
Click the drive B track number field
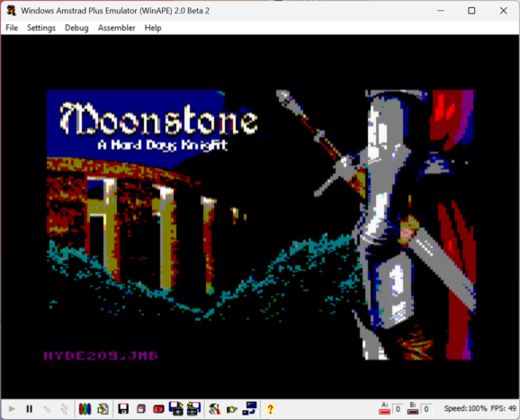click(x=426, y=409)
